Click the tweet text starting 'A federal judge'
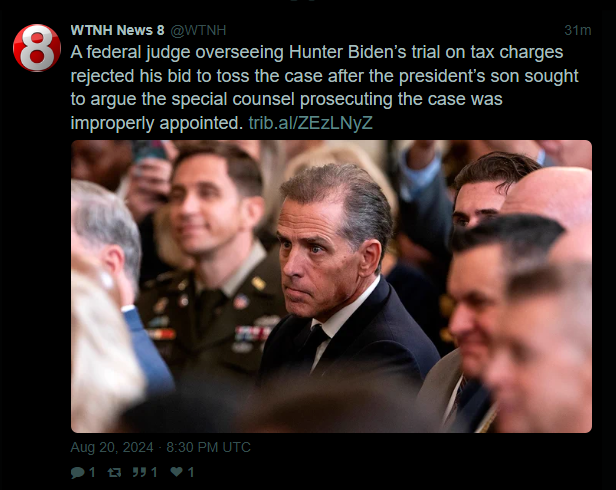 [x=324, y=88]
